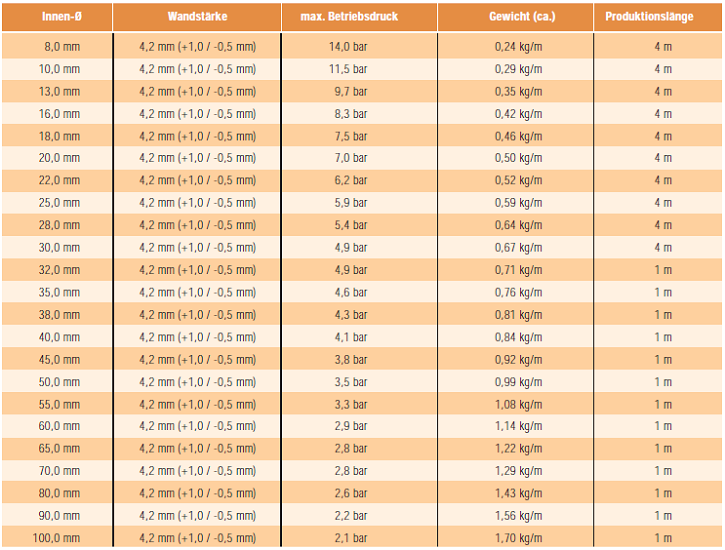Select the 3,5 bar pressure cell
This screenshot has width=725, height=550.
coord(351,382)
